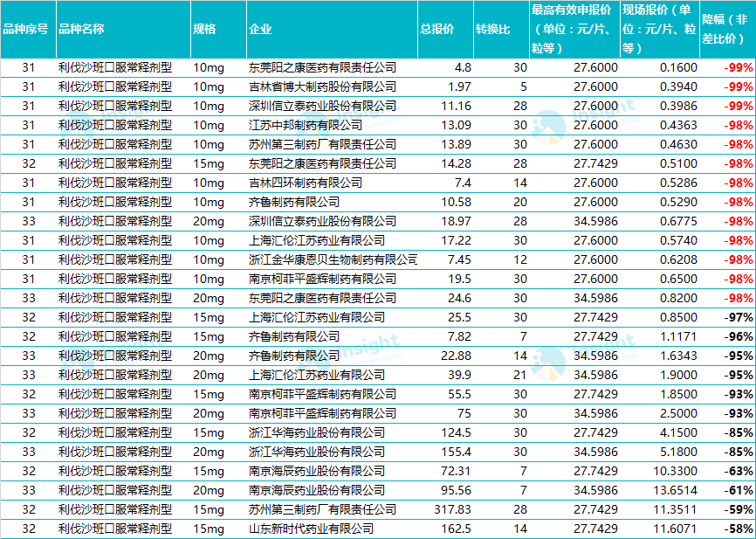
Task: Click on-site quote value 0.8200
Action: click(x=679, y=298)
